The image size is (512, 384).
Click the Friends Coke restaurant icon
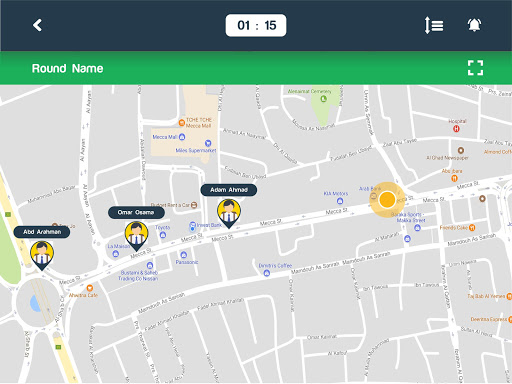tap(472, 228)
